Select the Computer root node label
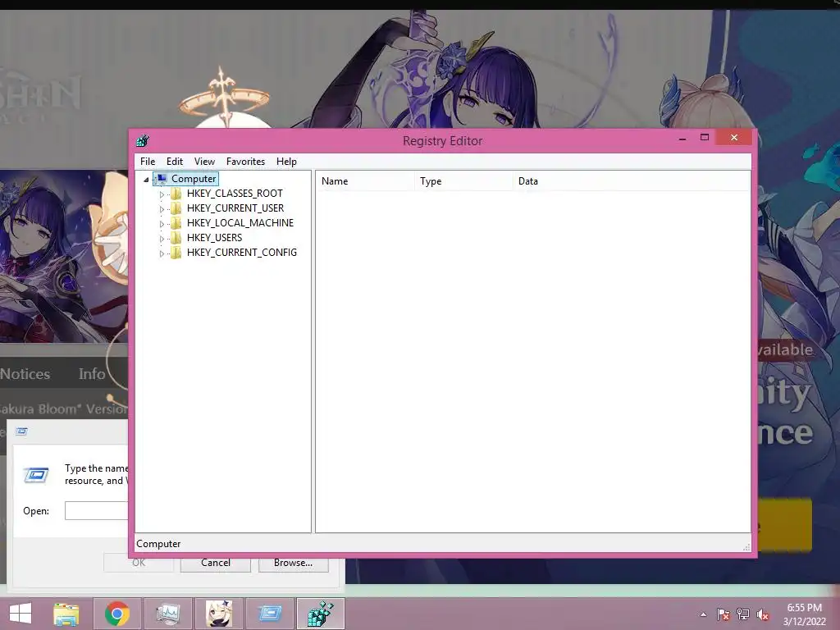The image size is (840, 630). [x=194, y=179]
